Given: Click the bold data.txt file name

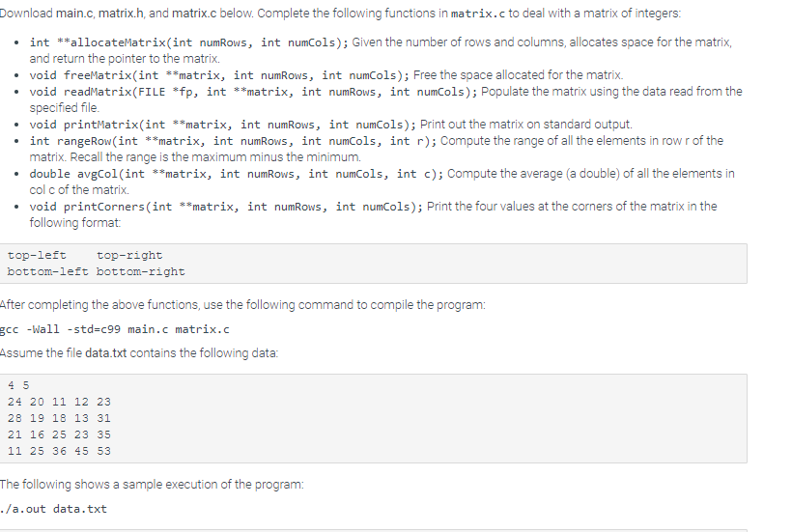Looking at the screenshot, I should coord(105,352).
